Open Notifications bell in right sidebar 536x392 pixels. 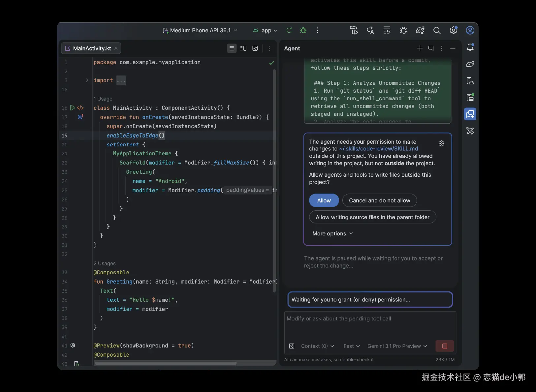tap(470, 47)
